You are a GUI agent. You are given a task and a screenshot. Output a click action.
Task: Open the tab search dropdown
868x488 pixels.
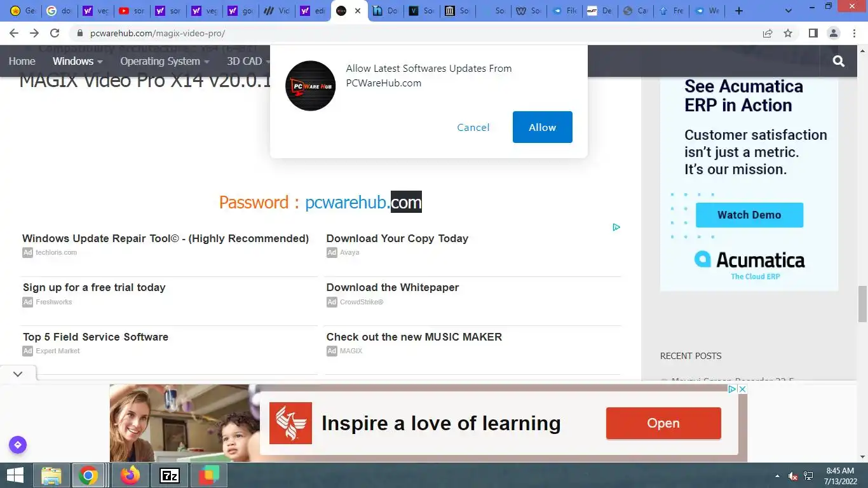pos(789,11)
